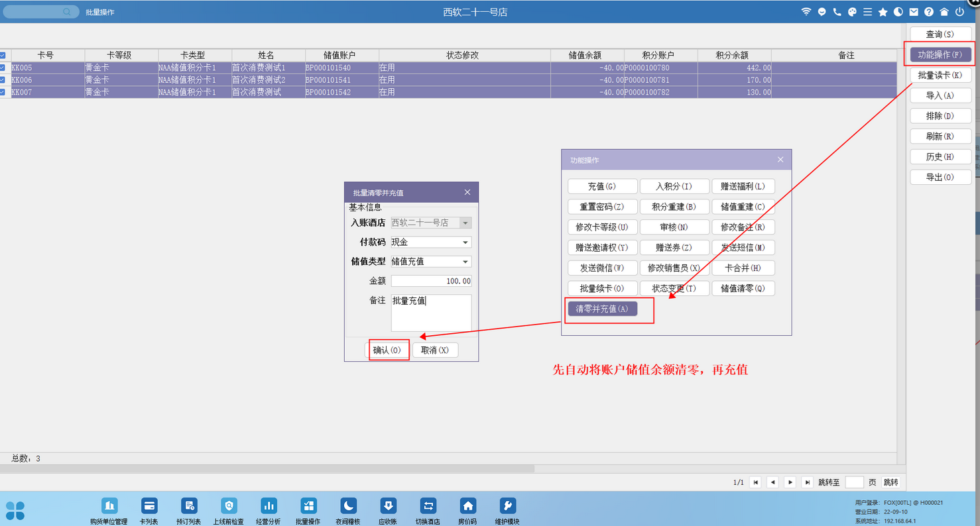This screenshot has width=980, height=526.
Task: Choose 储值清零(Q) in function panel
Action: click(743, 289)
